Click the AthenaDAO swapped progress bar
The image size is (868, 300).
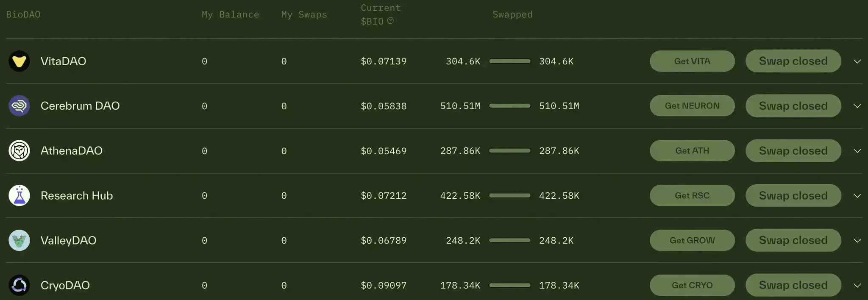[509, 150]
